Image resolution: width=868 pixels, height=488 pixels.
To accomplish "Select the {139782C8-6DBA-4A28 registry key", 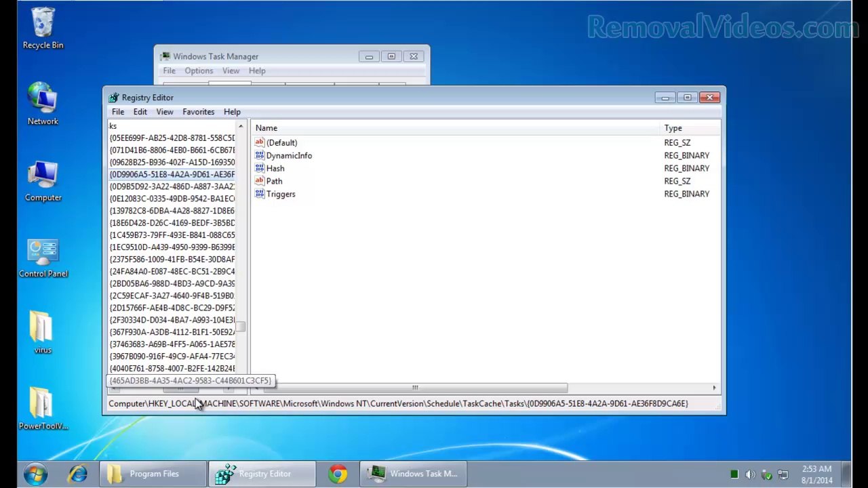I will 172,211.
